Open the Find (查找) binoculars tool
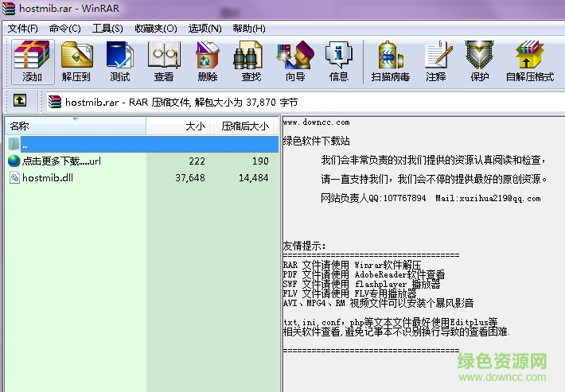This screenshot has height=392, width=565. click(251, 61)
